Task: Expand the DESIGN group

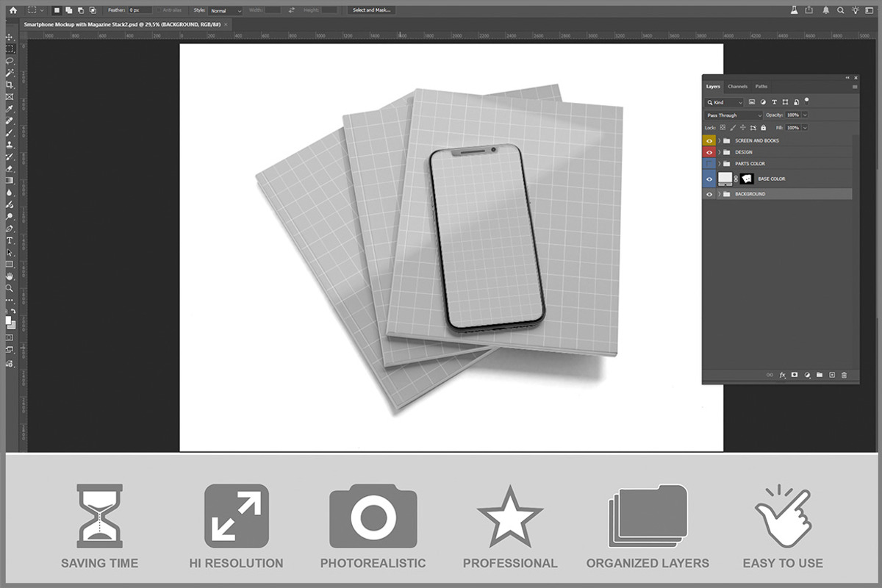Action: [x=719, y=152]
